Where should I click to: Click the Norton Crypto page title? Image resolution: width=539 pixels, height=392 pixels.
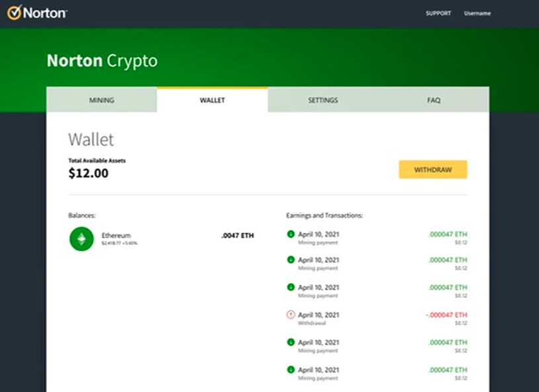pos(102,61)
